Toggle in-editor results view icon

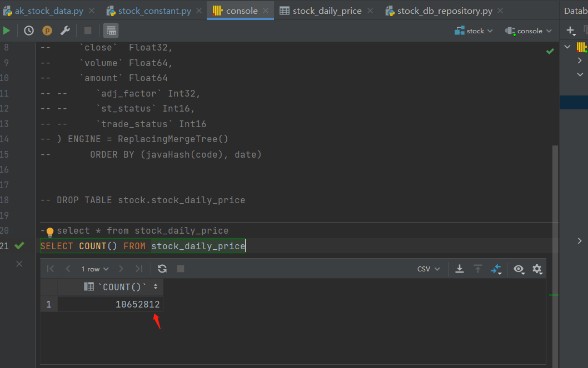pos(111,31)
